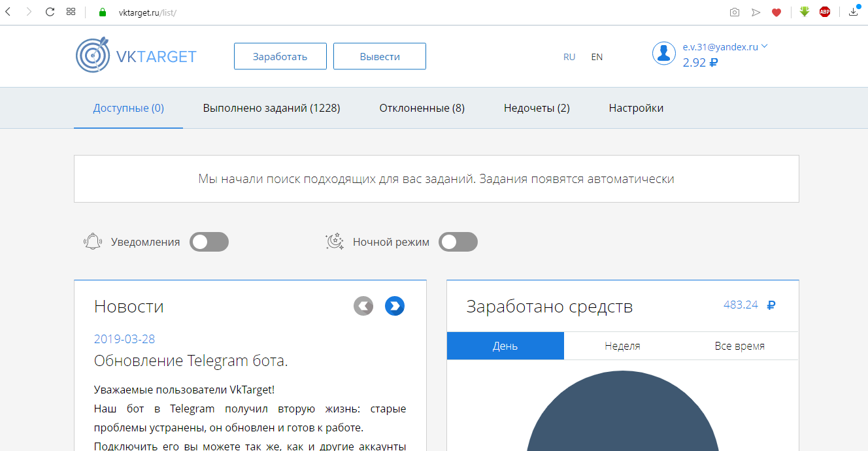The image size is (868, 451).
Task: Click the red heart bookmark icon
Action: point(776,12)
